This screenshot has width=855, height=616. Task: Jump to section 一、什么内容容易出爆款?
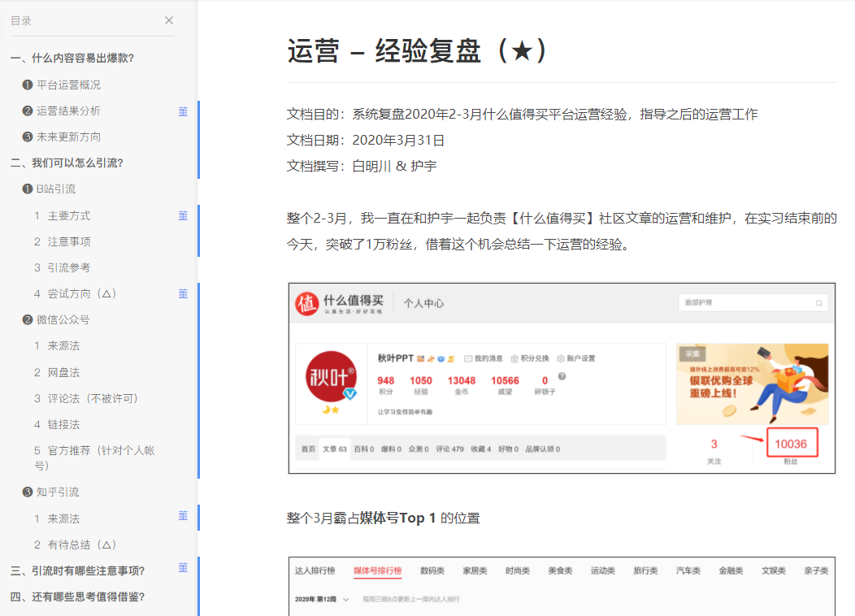pyautogui.click(x=72, y=58)
